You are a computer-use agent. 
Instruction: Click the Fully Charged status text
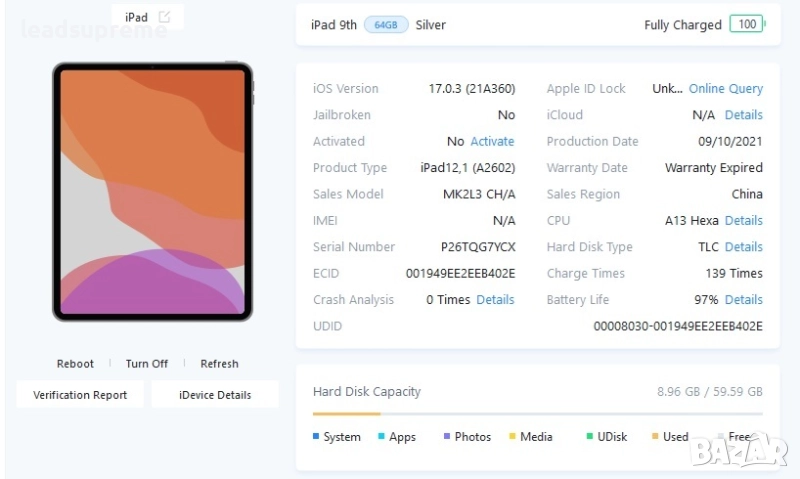[683, 25]
